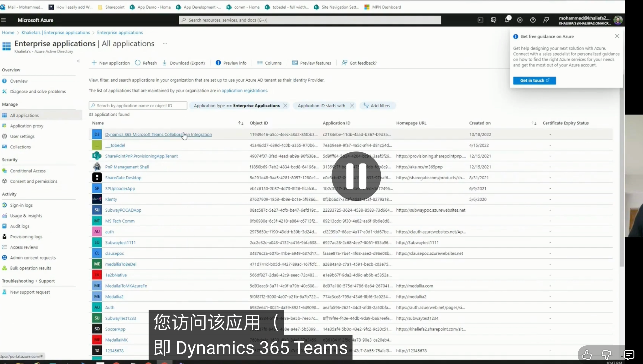Open Dynamics 365 Microsoft Teams Collaboration Integration
Image resolution: width=643 pixels, height=364 pixels.
tap(158, 135)
